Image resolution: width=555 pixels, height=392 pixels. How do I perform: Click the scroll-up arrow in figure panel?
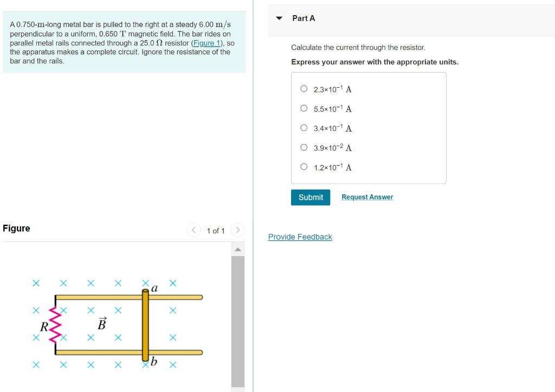click(x=238, y=250)
